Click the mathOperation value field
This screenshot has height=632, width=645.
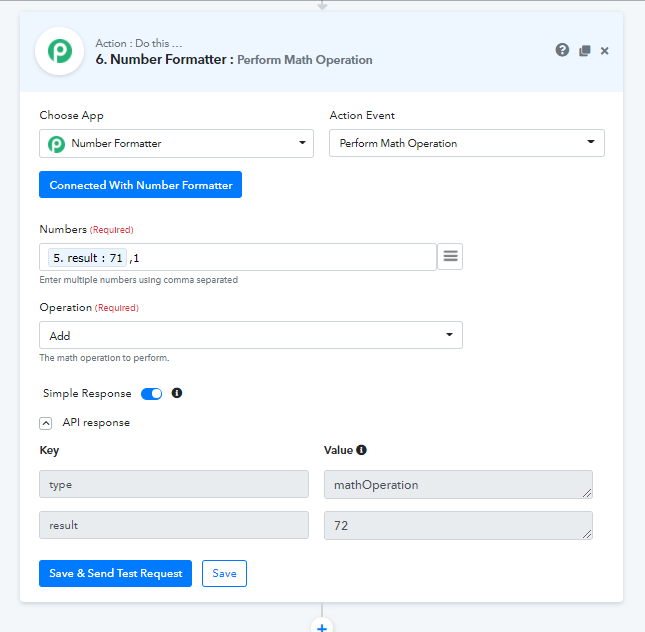coord(458,485)
